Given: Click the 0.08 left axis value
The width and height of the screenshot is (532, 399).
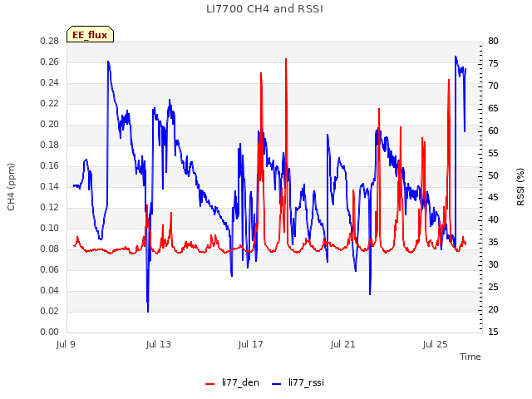Looking at the screenshot, I should (x=50, y=249).
